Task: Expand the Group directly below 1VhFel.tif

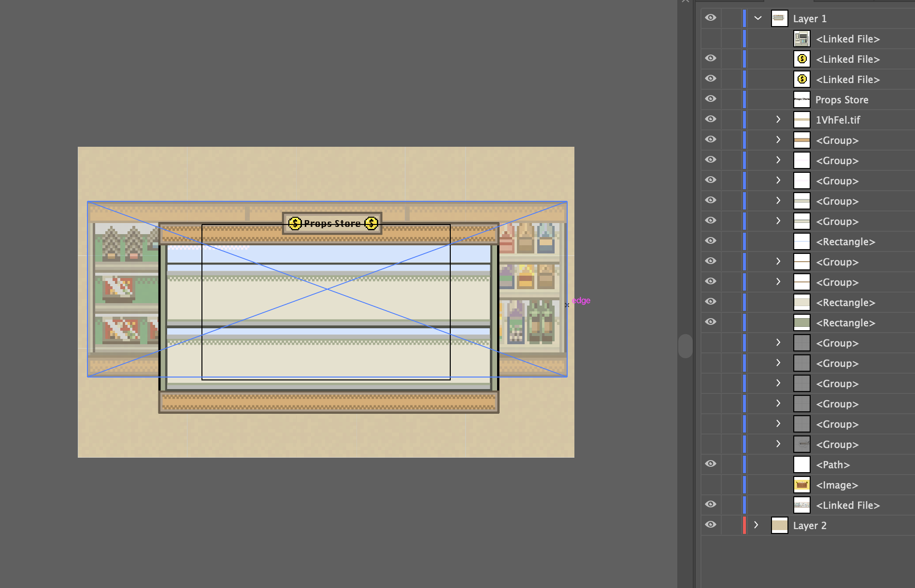Action: tap(778, 140)
